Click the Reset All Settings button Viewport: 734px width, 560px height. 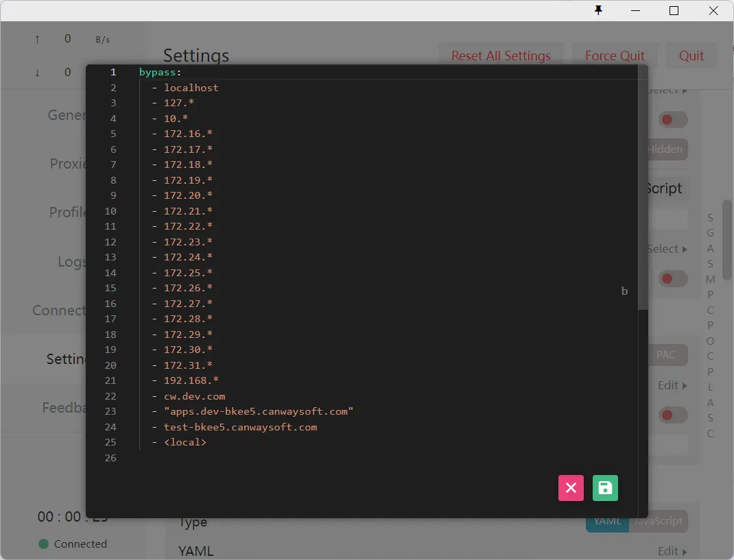[x=501, y=56]
